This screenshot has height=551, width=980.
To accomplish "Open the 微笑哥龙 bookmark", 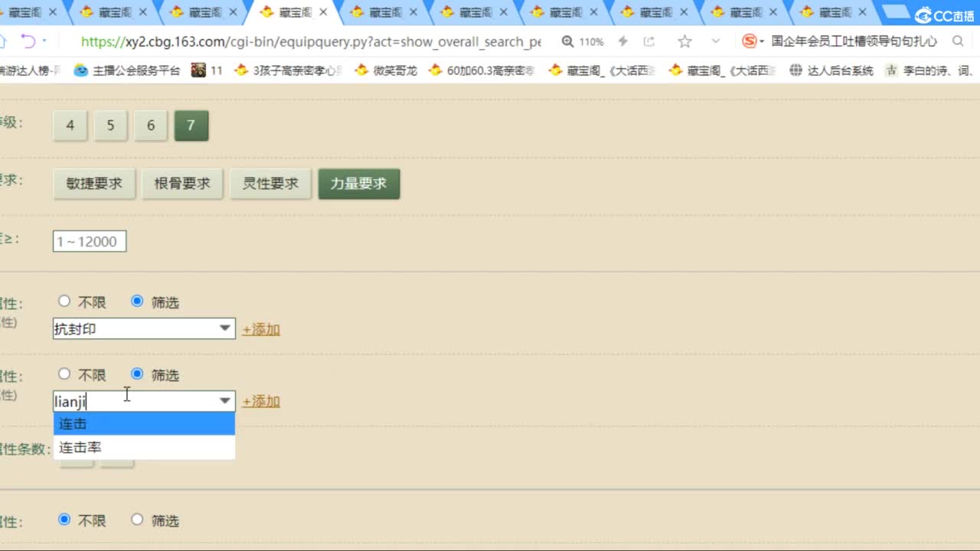I will 387,70.
